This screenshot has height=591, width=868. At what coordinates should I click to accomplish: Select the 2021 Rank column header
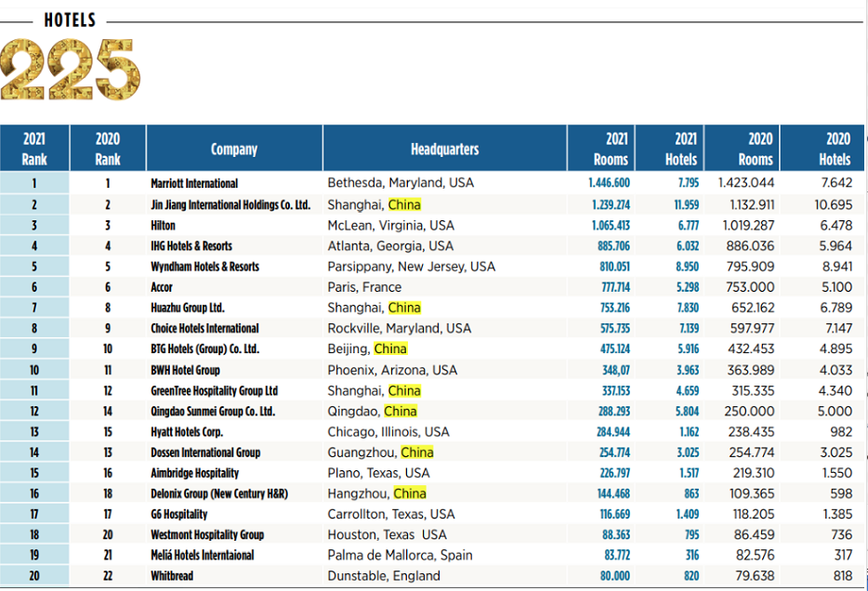[x=34, y=149]
